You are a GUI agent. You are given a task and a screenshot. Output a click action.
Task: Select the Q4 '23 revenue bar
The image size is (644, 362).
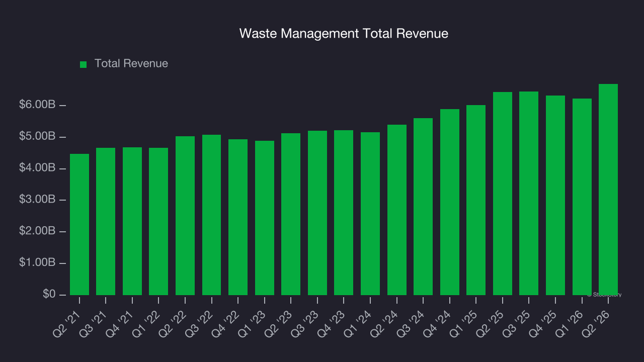coord(344,213)
